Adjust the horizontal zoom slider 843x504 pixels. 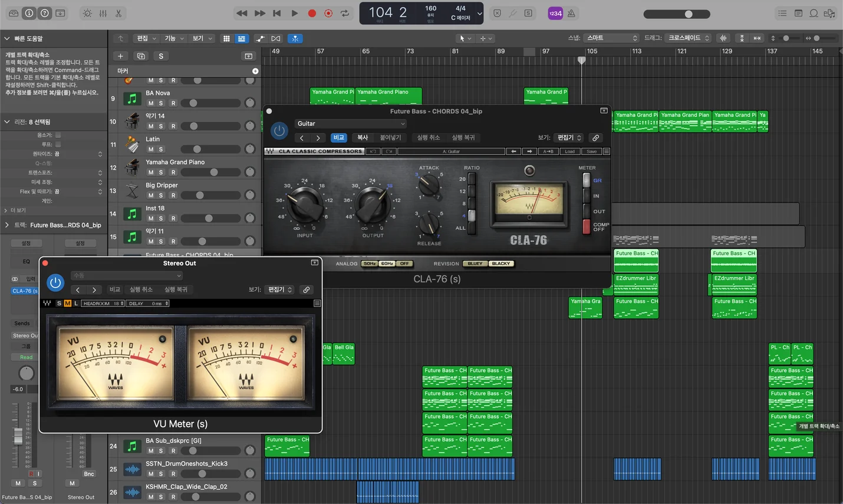click(x=824, y=38)
